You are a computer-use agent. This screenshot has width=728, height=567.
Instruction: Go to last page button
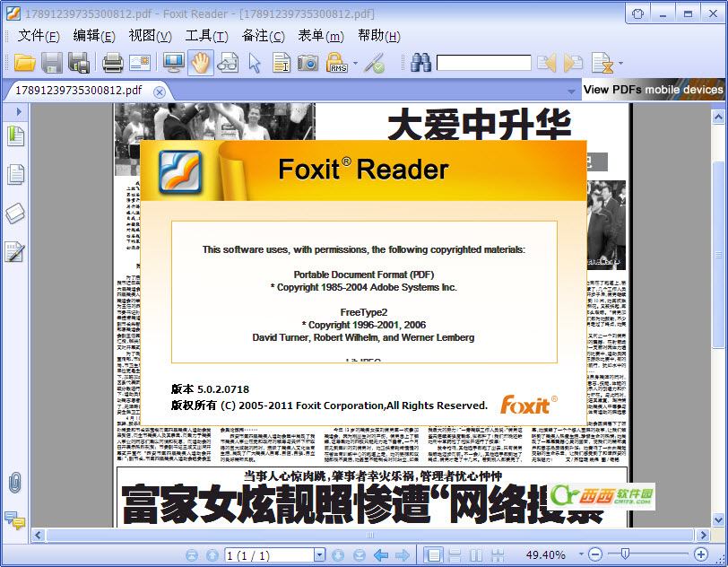point(359,555)
